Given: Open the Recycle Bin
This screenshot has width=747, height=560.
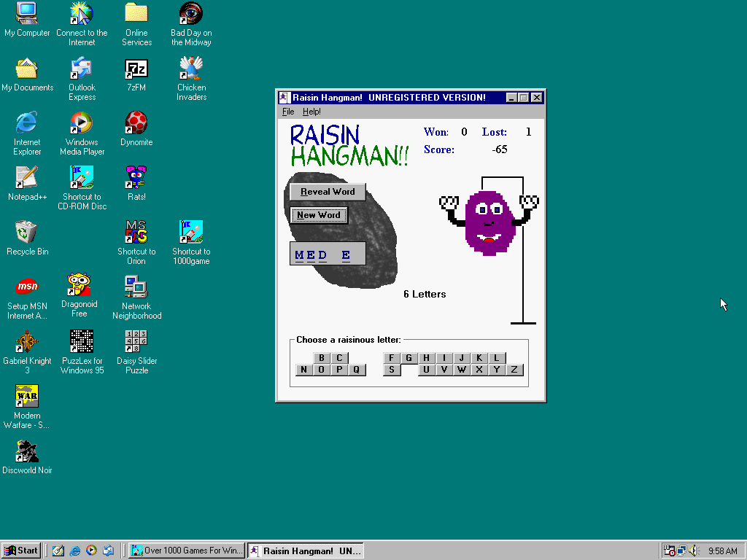Looking at the screenshot, I should [x=27, y=233].
